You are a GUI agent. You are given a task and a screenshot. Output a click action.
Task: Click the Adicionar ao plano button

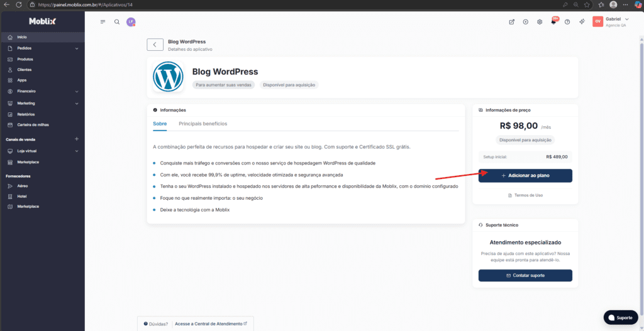[x=525, y=175]
